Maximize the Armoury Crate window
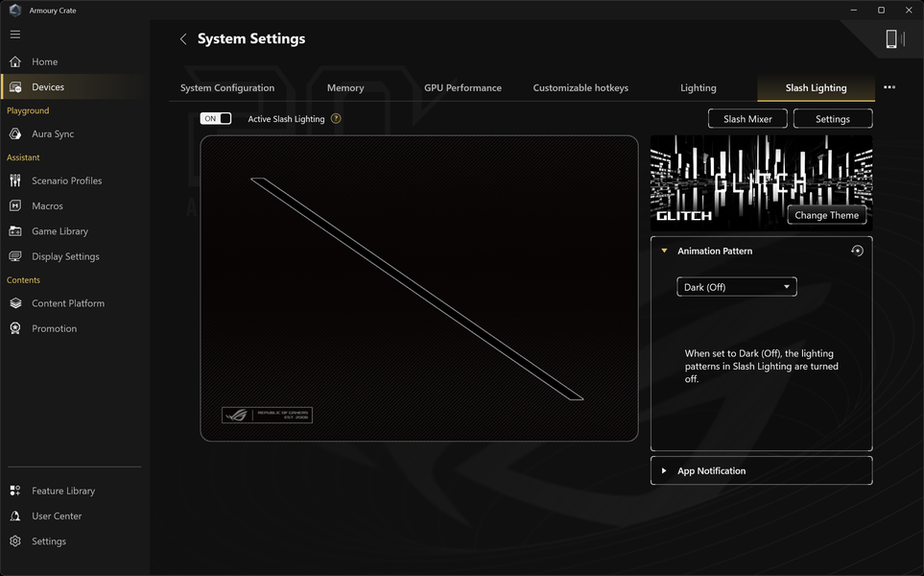The width and height of the screenshot is (924, 576). point(881,10)
